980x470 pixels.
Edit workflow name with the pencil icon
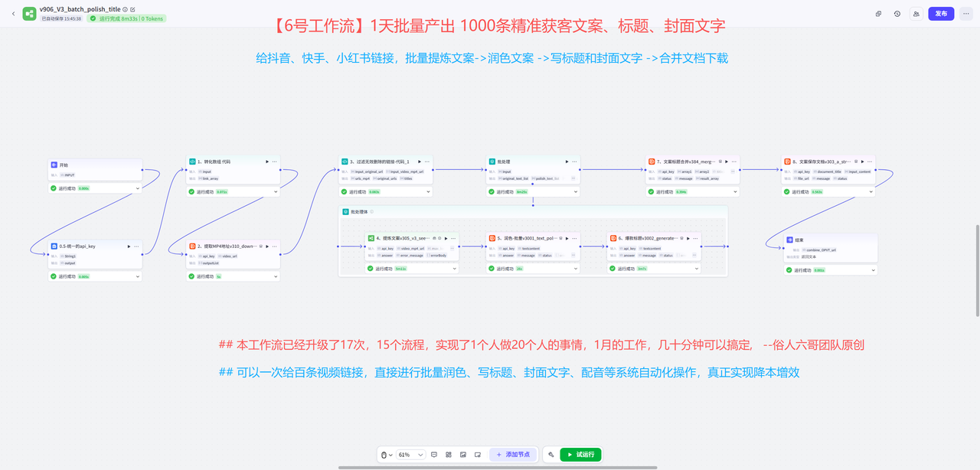point(133,9)
